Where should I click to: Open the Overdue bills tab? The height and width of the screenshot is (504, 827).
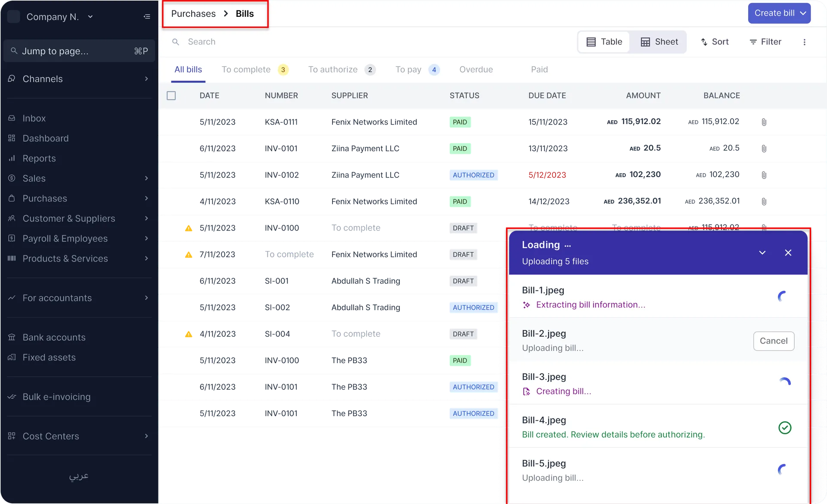click(476, 69)
